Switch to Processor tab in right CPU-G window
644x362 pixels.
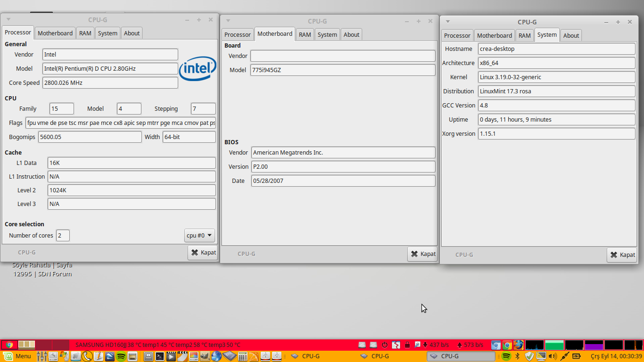tap(457, 35)
